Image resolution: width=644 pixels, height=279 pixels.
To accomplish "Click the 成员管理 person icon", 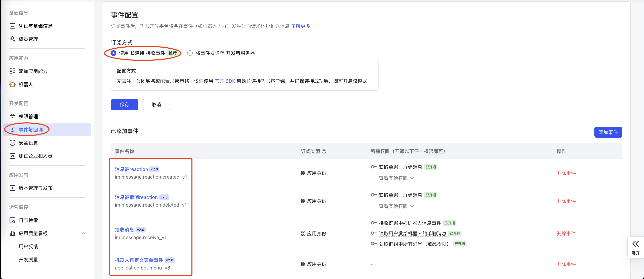I will click(x=12, y=39).
